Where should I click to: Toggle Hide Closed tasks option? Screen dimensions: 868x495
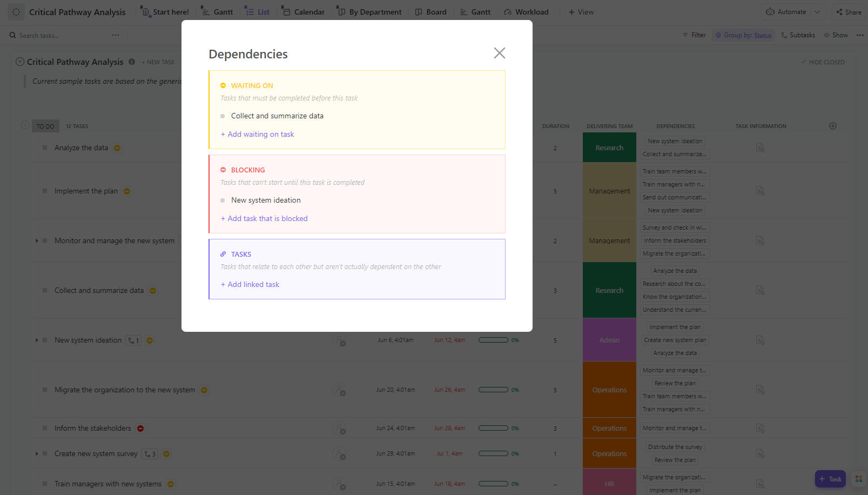click(823, 62)
